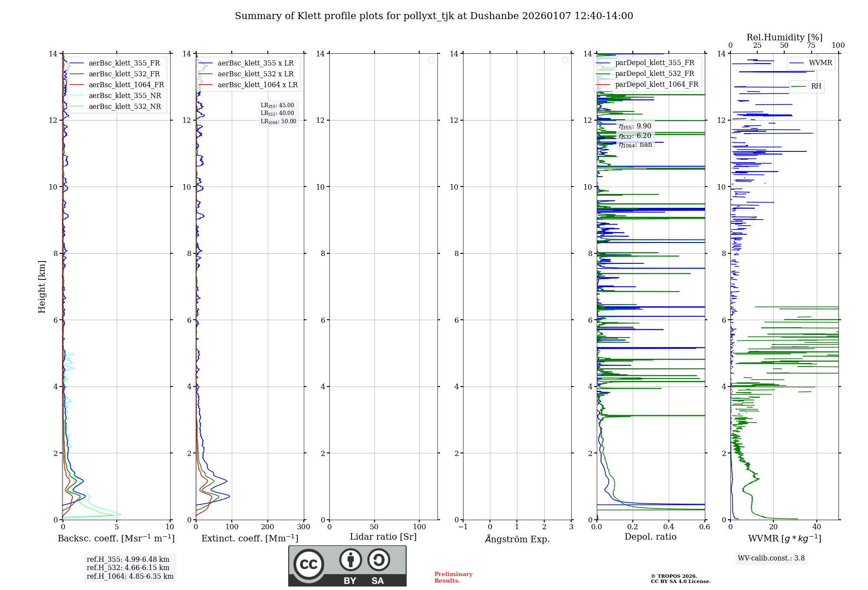Click the Attribution BY person icon
868x590 pixels.
(350, 560)
